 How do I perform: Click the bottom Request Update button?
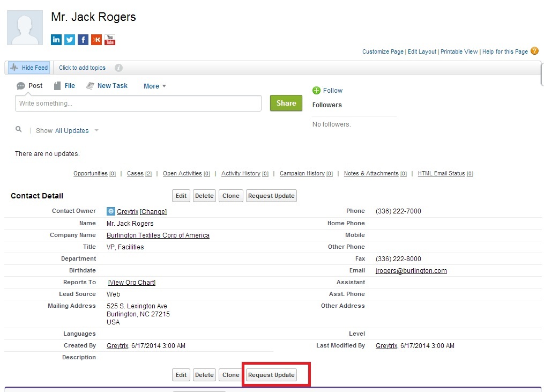271,375
